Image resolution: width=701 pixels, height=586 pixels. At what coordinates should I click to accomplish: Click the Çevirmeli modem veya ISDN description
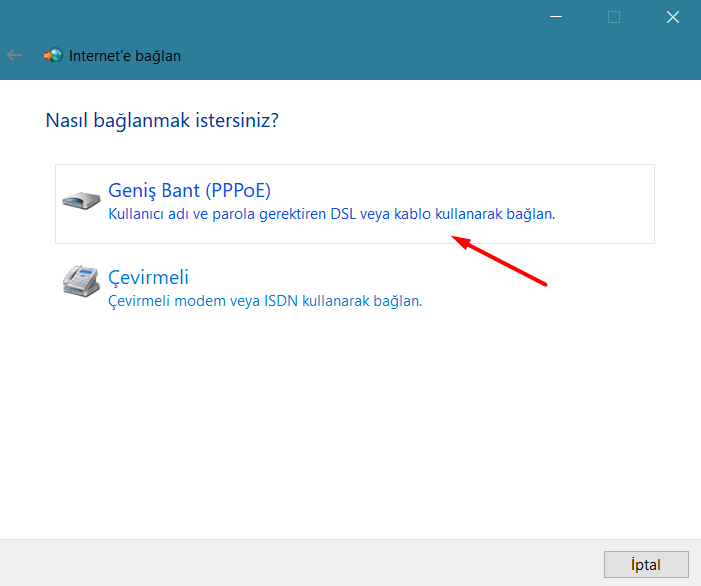click(x=264, y=301)
